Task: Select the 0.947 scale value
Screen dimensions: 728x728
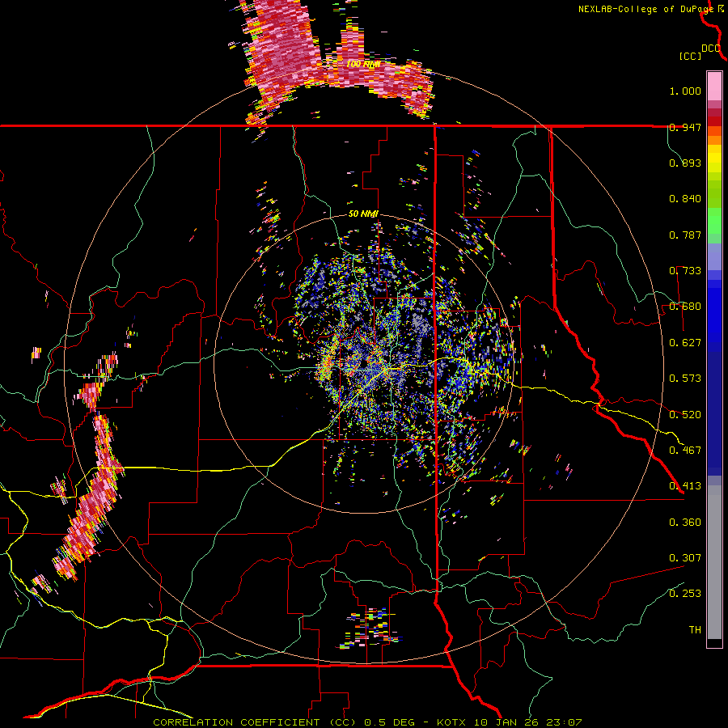Action: pyautogui.click(x=685, y=127)
